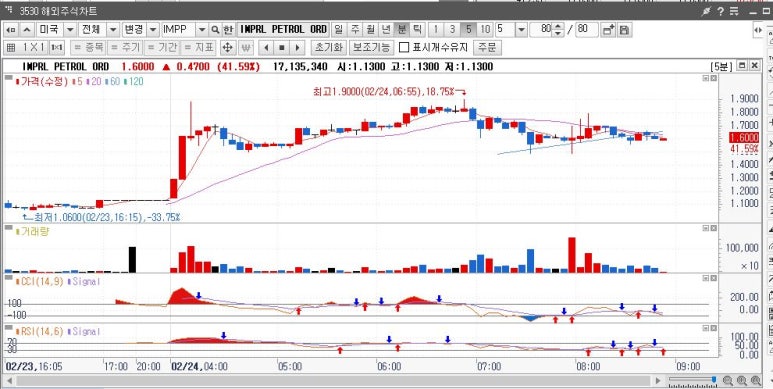Open the 변경 dropdown arrow
The width and height of the screenshot is (773, 389).
coord(154,30)
